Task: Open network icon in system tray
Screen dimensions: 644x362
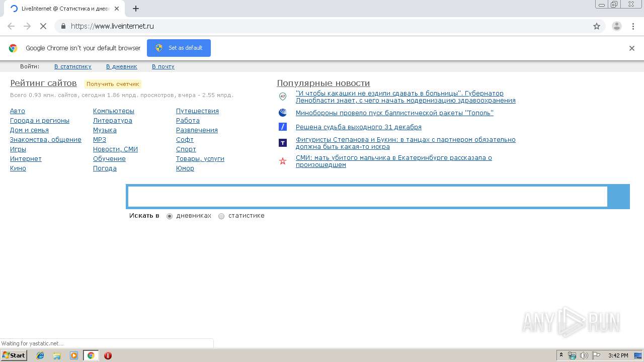Action: [572, 355]
